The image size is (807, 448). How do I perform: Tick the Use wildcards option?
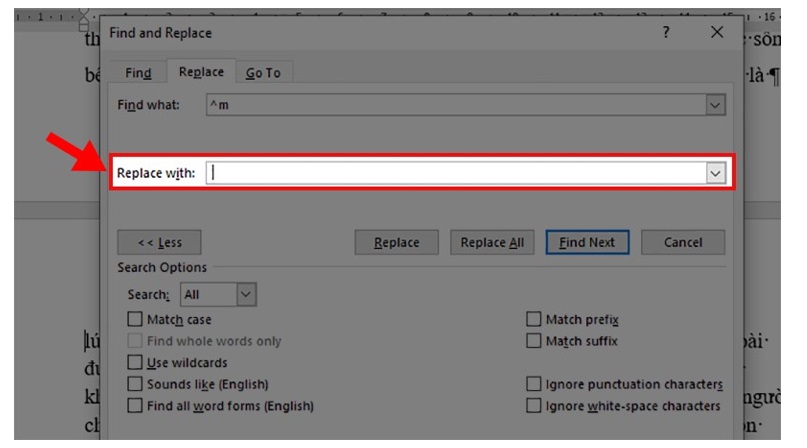point(135,362)
